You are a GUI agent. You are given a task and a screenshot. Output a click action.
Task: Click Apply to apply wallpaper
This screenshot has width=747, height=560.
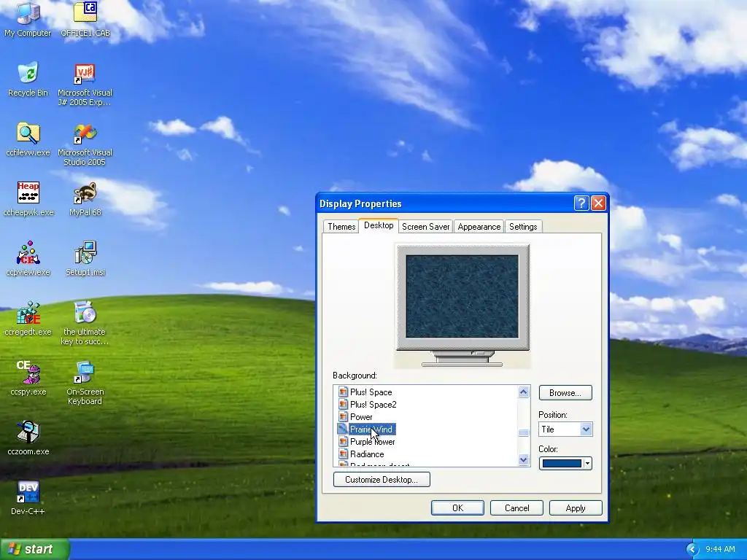576,508
